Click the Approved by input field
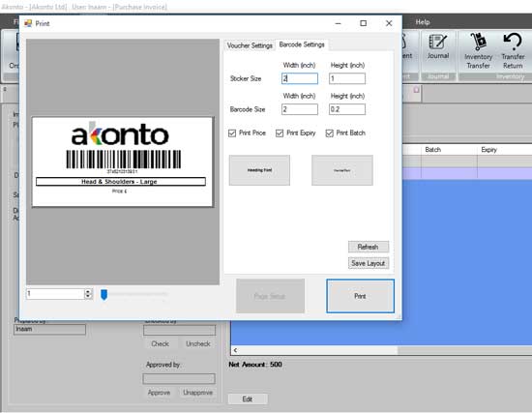This screenshot has height=413, width=532. pos(179,378)
